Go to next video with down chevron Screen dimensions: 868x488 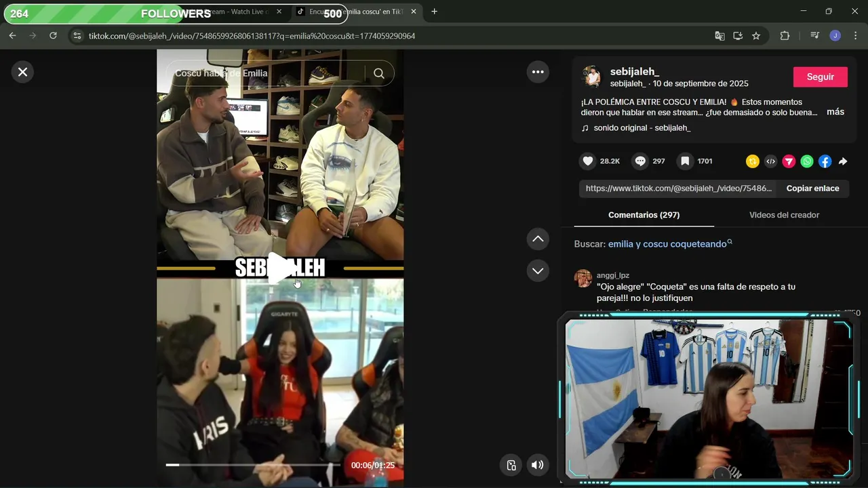[x=538, y=270]
